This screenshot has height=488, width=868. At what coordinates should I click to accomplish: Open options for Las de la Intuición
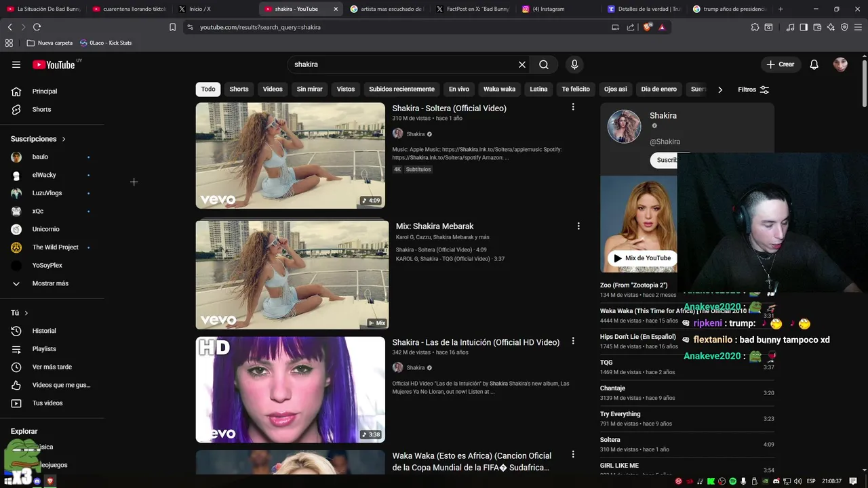coord(573,341)
